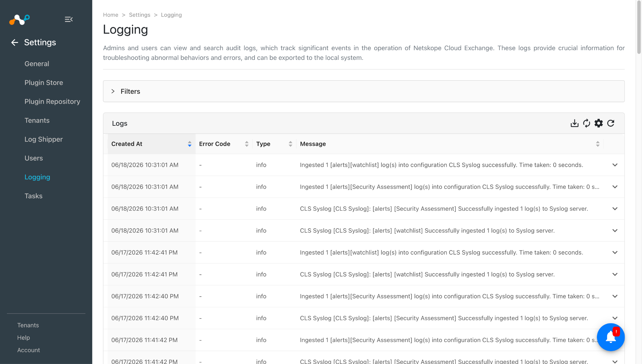The height and width of the screenshot is (364, 642).
Task: Click the back arrow beside Settings
Action: (x=14, y=42)
